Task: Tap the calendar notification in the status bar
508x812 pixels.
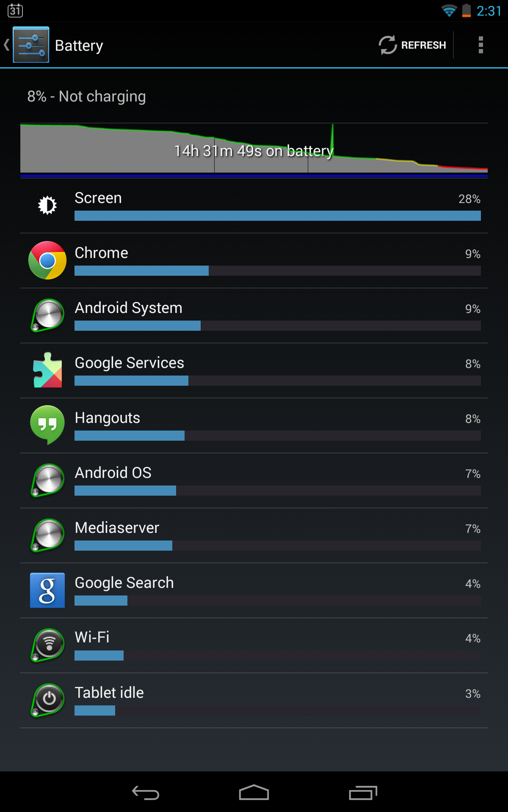Action: point(15,10)
